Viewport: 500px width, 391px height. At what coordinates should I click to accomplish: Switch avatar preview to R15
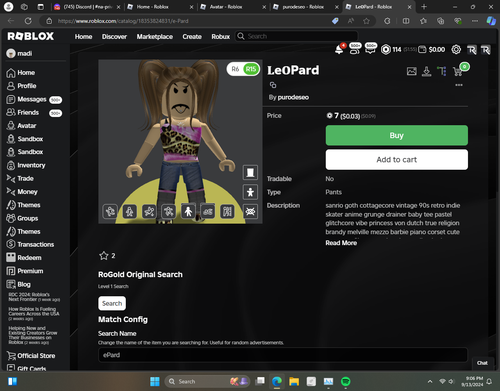click(251, 69)
